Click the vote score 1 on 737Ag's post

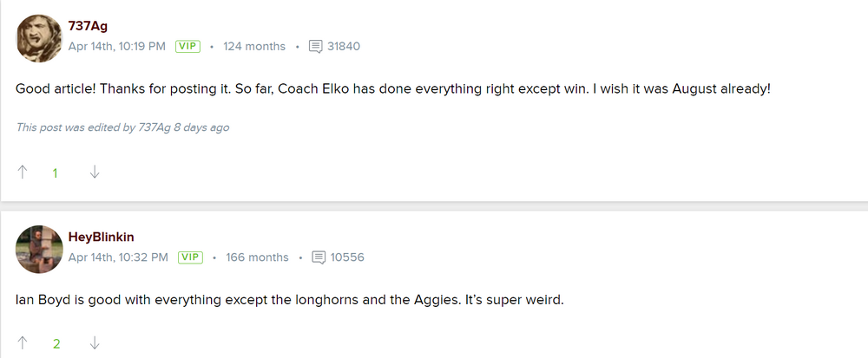click(x=56, y=172)
